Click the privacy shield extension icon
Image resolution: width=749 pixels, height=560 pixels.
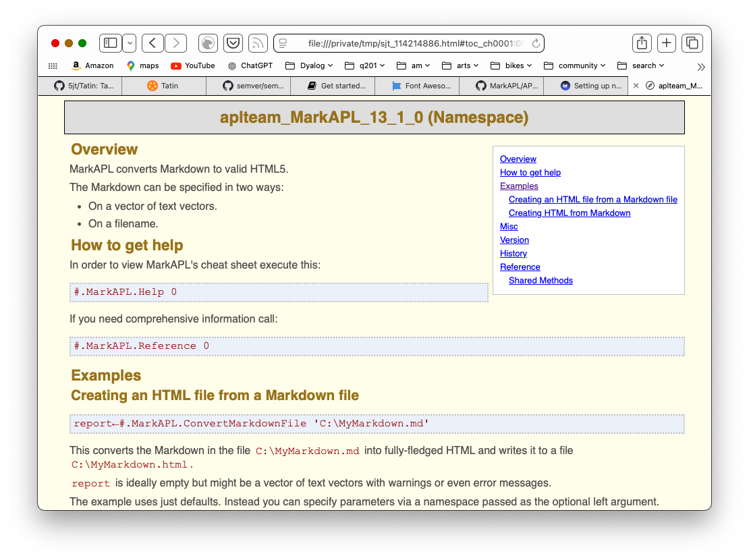[209, 43]
